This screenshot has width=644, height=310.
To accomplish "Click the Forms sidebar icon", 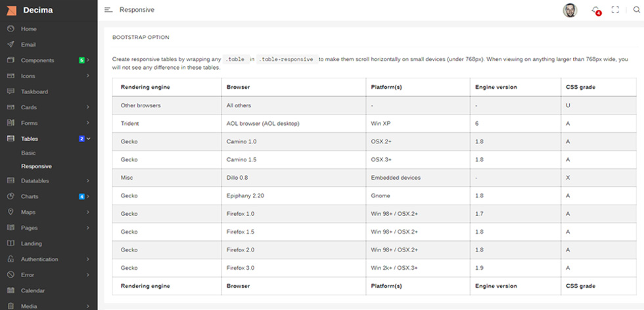I will click(x=11, y=122).
